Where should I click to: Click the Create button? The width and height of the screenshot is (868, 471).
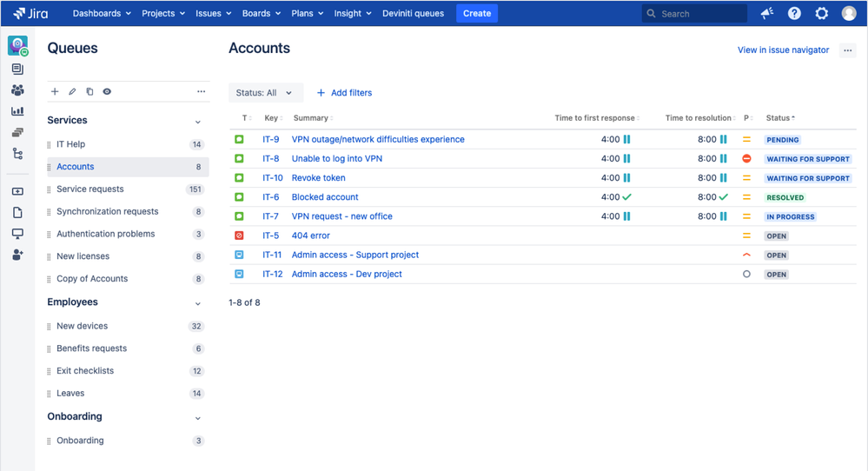(x=477, y=13)
